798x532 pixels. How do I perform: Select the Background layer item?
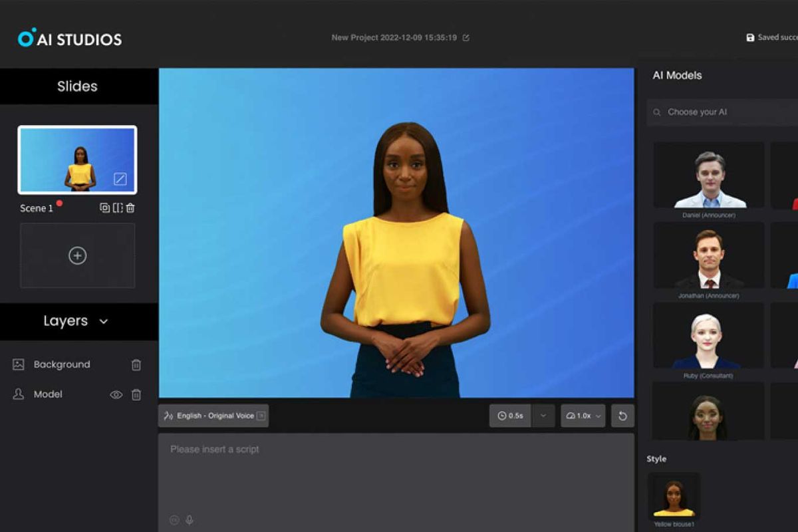(62, 364)
